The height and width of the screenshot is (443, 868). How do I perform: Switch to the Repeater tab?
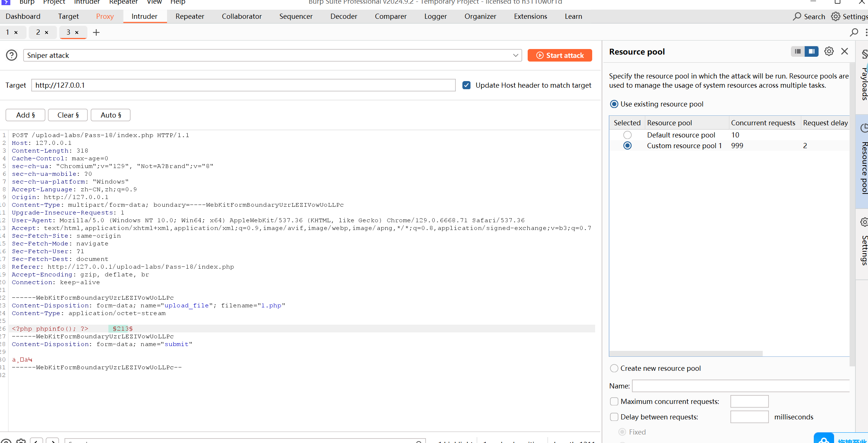click(x=190, y=17)
